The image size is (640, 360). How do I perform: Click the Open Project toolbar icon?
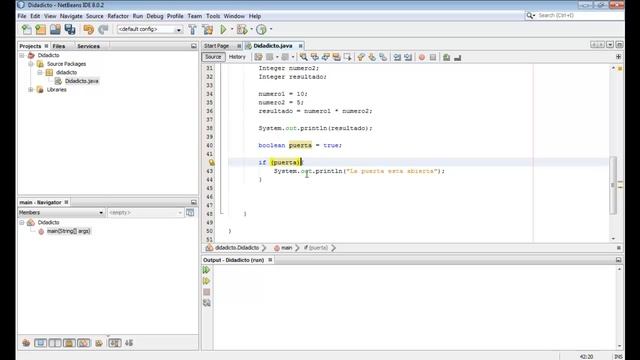(x=55, y=29)
